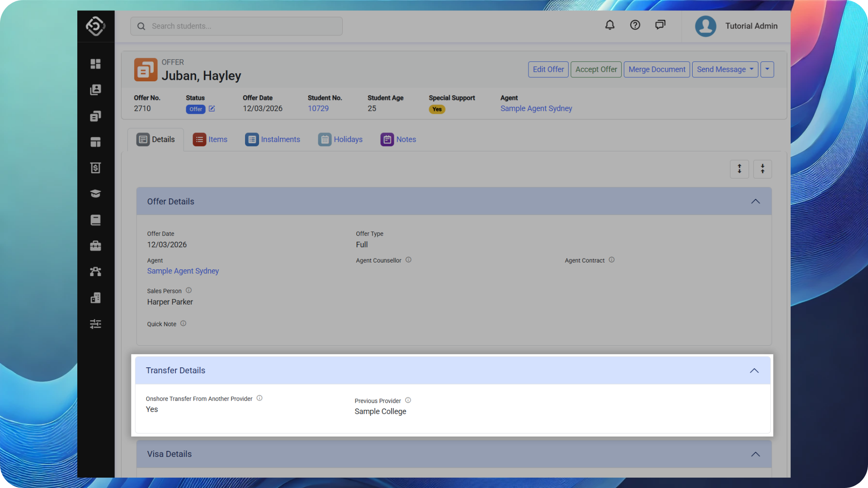Switch to the Holidays tab
The image size is (868, 488).
pos(340,140)
